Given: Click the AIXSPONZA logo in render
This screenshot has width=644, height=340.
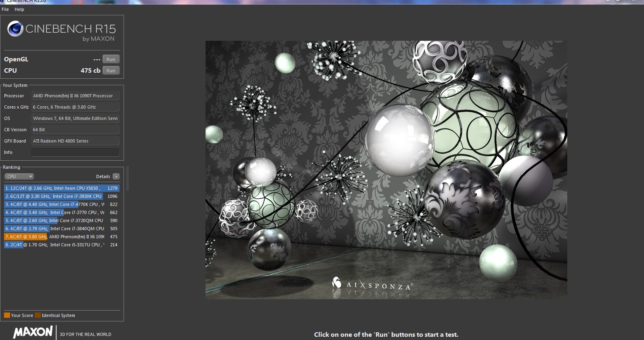Looking at the screenshot, I should pos(372,284).
